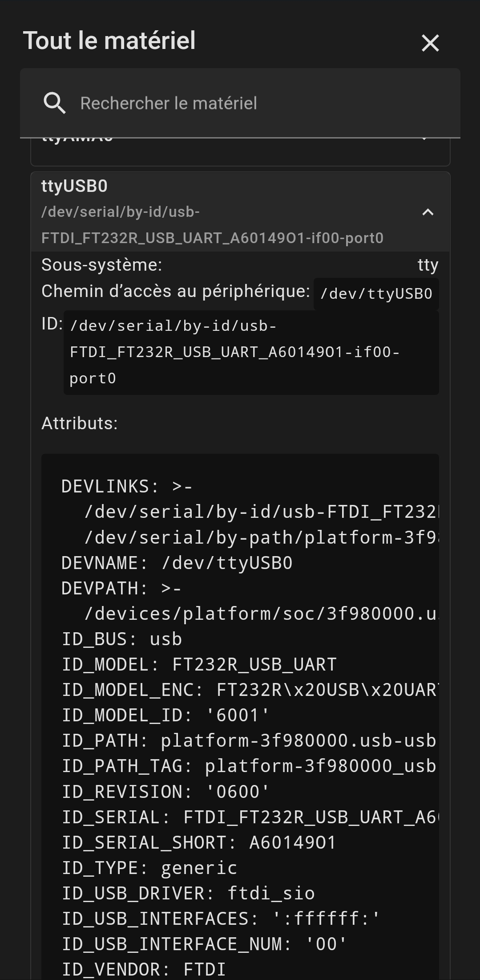
Task: Click the ID_REVISION '0600' line
Action: (x=165, y=792)
